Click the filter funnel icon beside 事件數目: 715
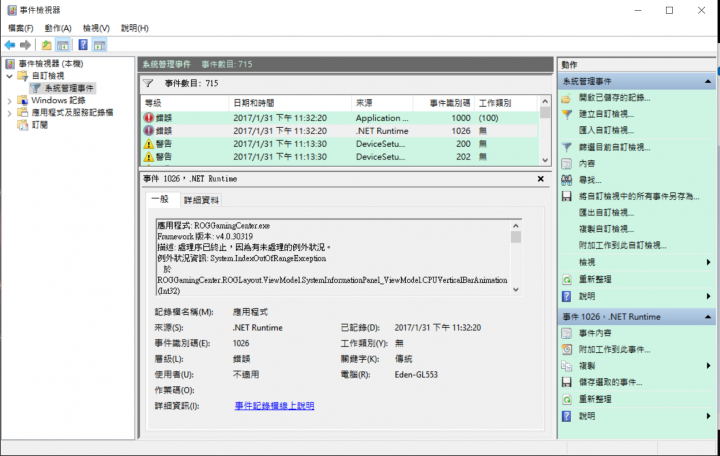The image size is (720, 456). point(148,83)
